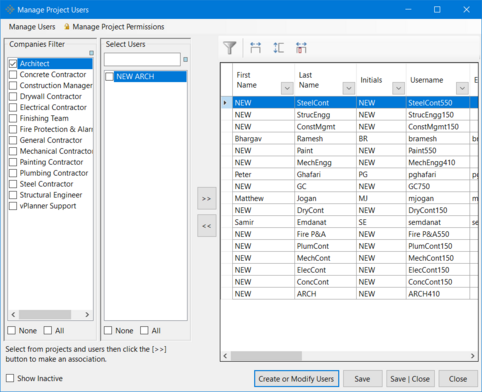Click the lock icon near Manage Project Permissions
The image size is (482, 392).
[67, 26]
